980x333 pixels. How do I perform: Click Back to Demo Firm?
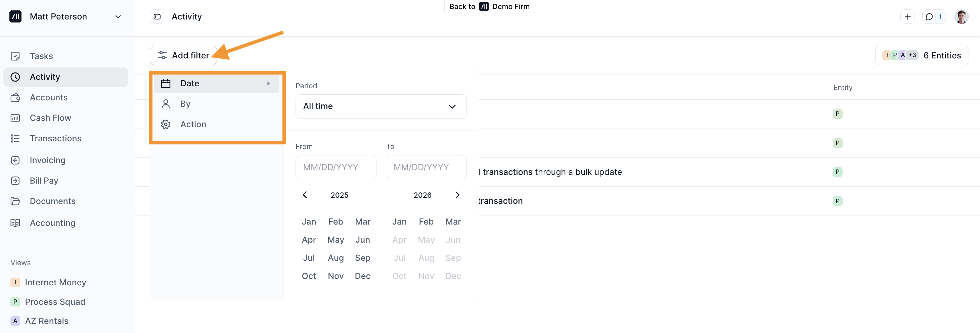click(x=490, y=6)
